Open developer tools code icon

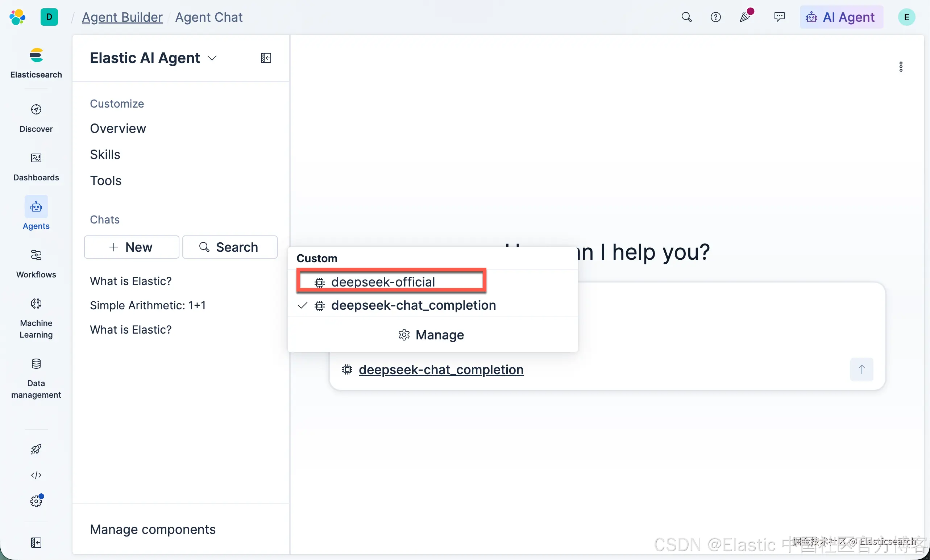tap(36, 475)
